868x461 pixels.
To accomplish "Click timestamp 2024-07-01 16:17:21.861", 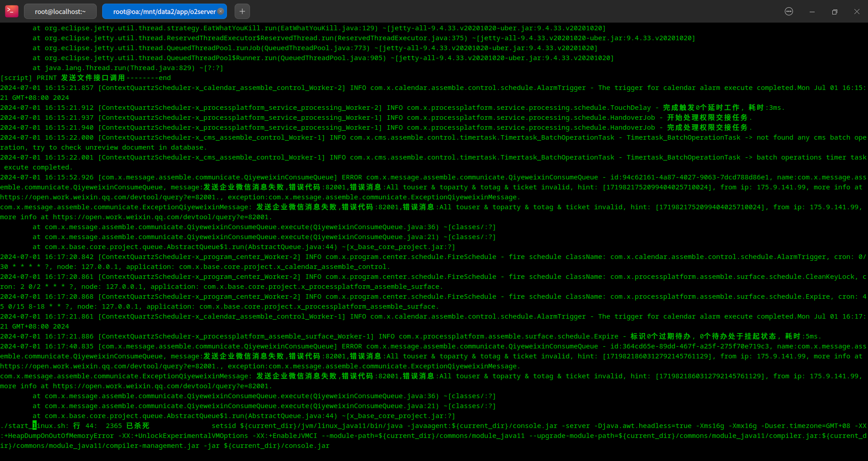I will point(47,316).
